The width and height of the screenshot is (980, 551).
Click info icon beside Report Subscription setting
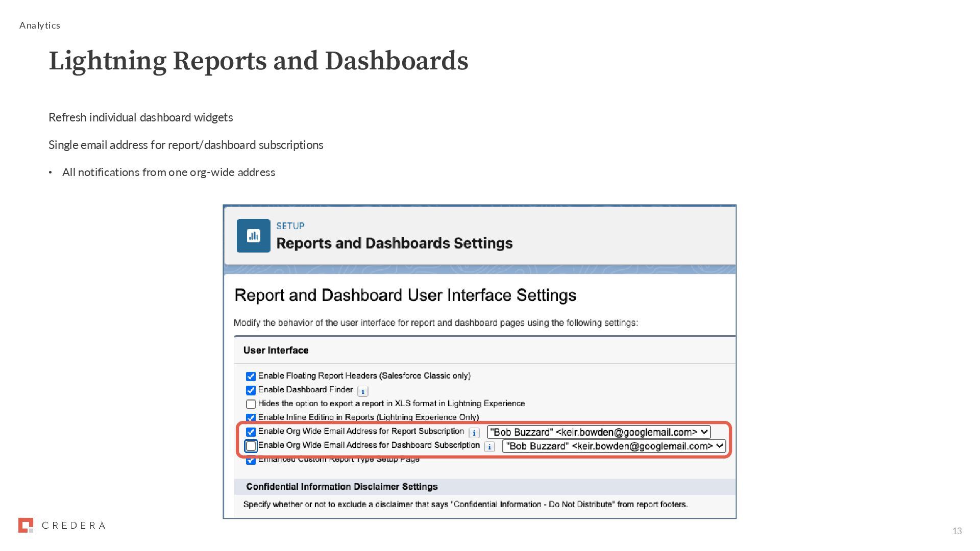pos(474,433)
